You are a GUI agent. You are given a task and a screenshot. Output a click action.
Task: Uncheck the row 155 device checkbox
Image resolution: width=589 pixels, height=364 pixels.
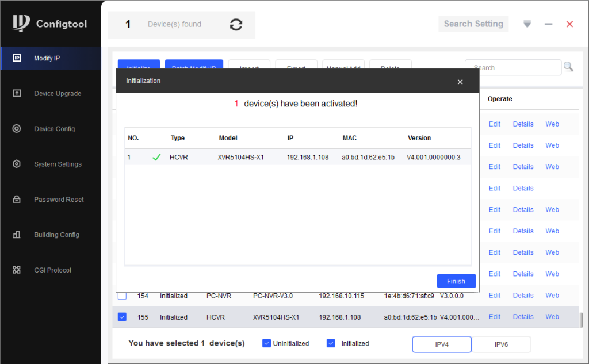[122, 317]
